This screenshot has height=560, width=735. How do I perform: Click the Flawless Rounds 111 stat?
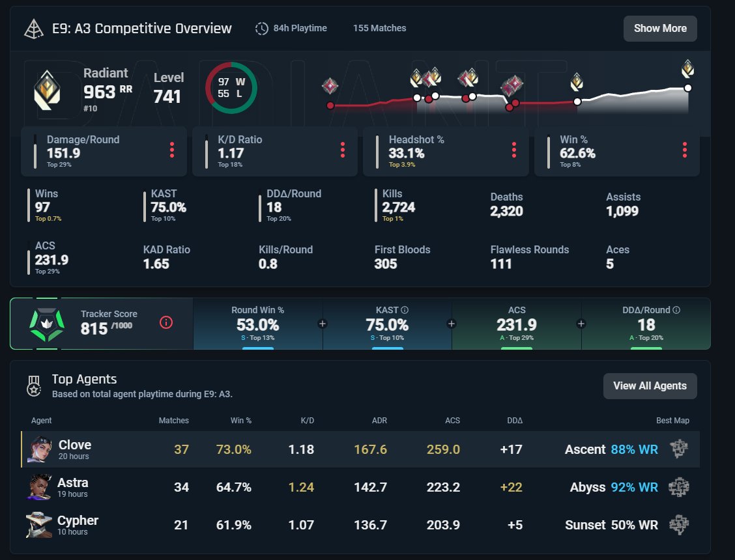tap(530, 257)
